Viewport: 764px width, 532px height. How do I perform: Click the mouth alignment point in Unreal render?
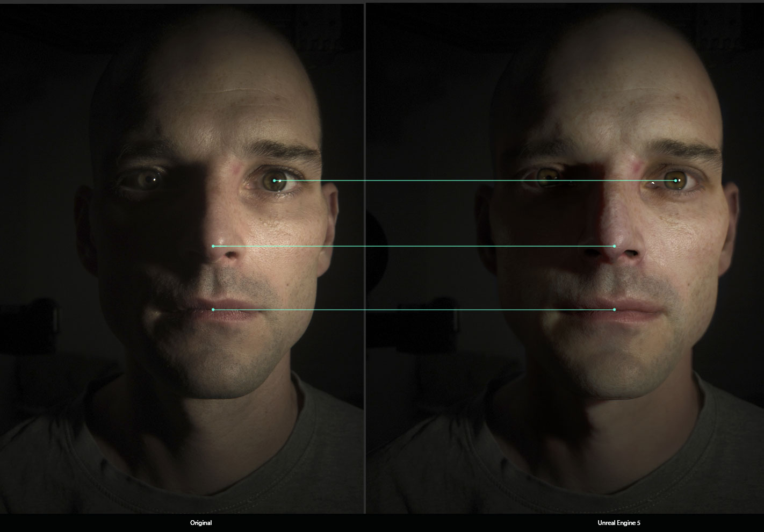615,310
